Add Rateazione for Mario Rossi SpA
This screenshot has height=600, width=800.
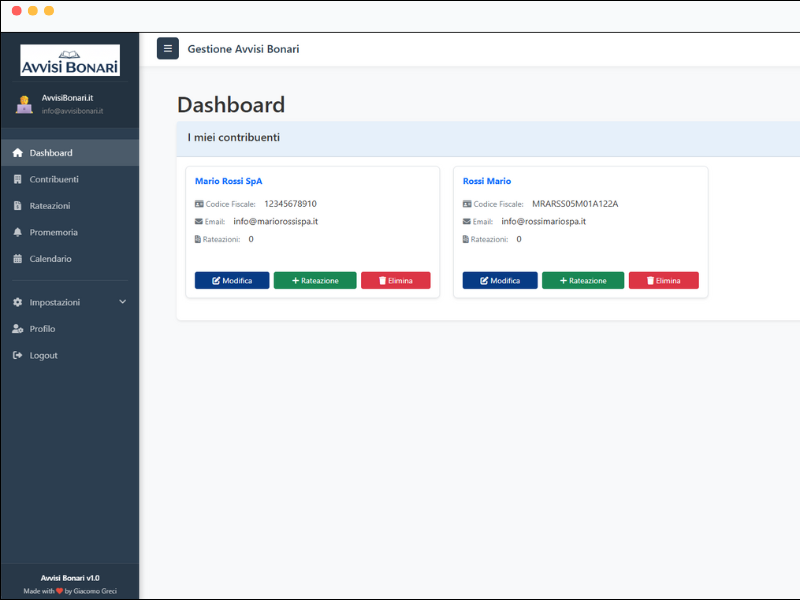(x=315, y=281)
